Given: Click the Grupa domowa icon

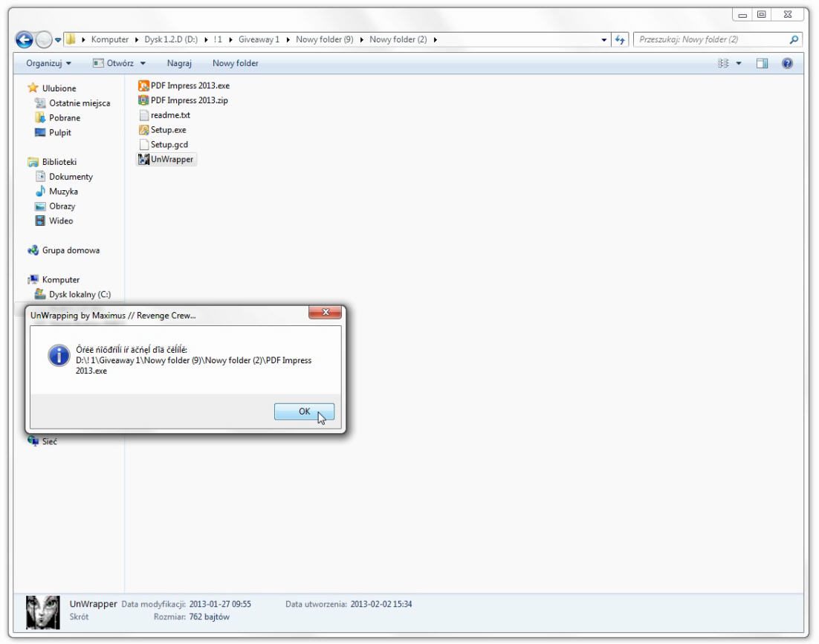Looking at the screenshot, I should click(33, 250).
